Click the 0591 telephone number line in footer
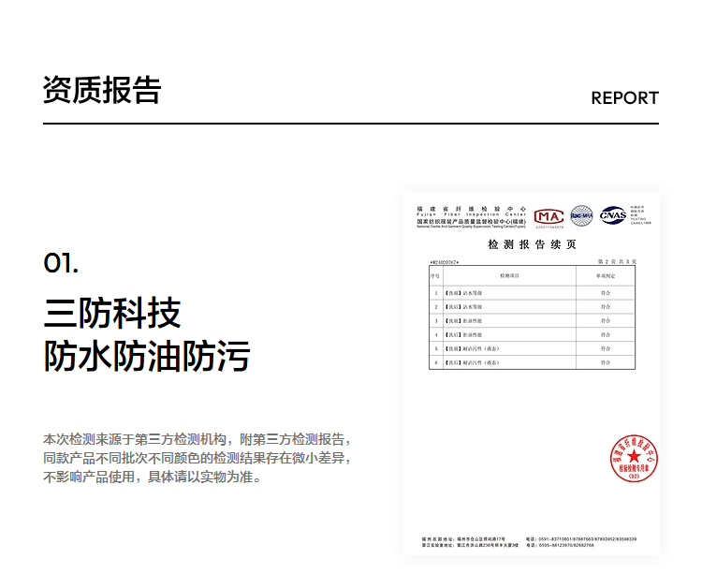Image resolution: width=702 pixels, height=588 pixels. point(581,539)
